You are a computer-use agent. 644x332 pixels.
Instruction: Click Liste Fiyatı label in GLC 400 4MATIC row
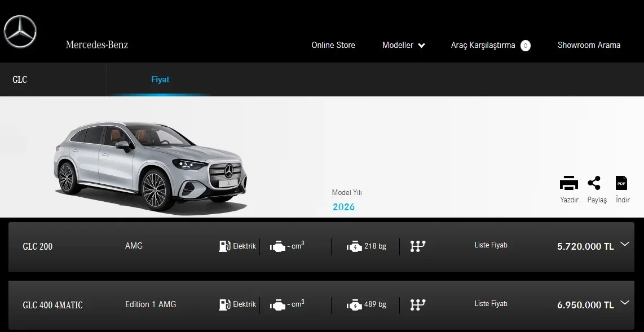point(491,304)
